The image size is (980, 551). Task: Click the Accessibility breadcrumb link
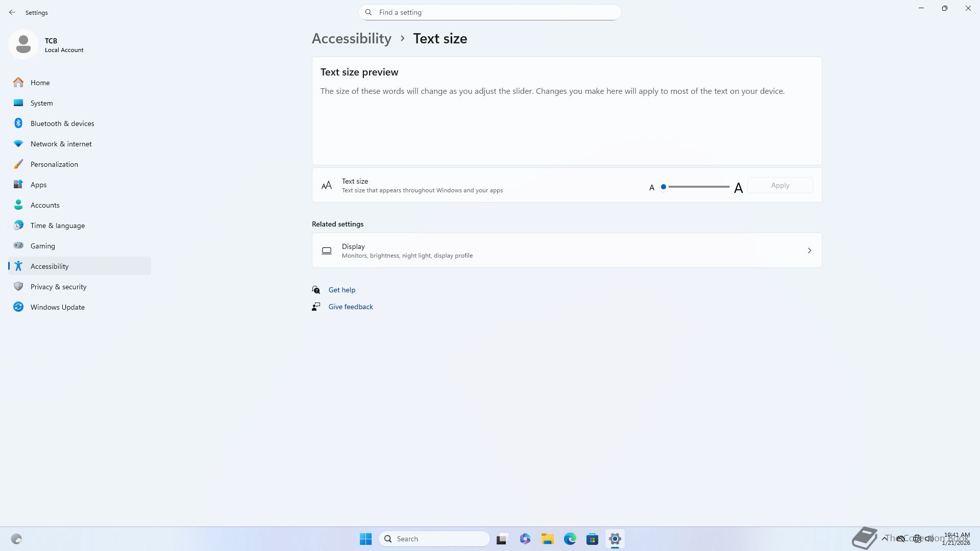351,39
